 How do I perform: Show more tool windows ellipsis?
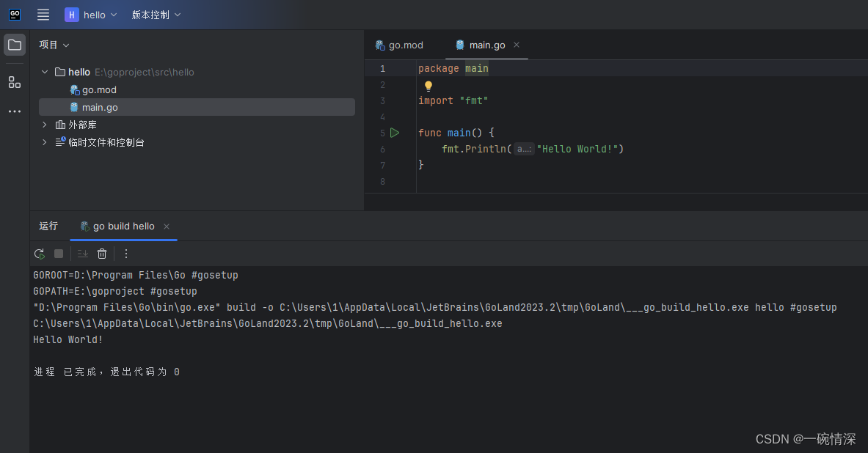pos(15,111)
